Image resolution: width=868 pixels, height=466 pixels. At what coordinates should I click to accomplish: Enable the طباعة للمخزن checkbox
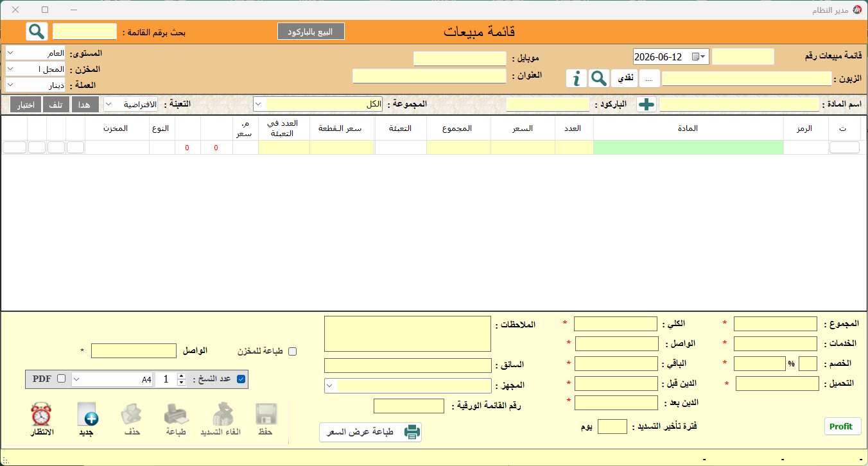pyautogui.click(x=293, y=351)
